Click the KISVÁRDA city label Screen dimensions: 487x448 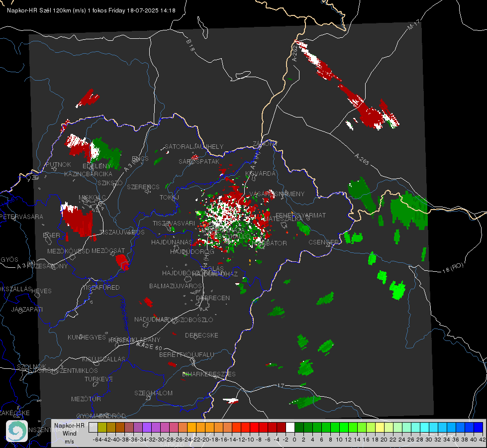coord(260,174)
